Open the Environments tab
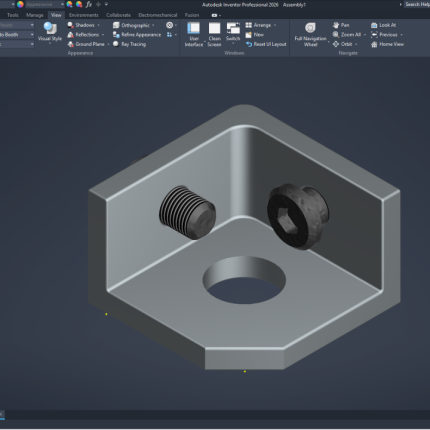The image size is (430, 430). (x=84, y=15)
